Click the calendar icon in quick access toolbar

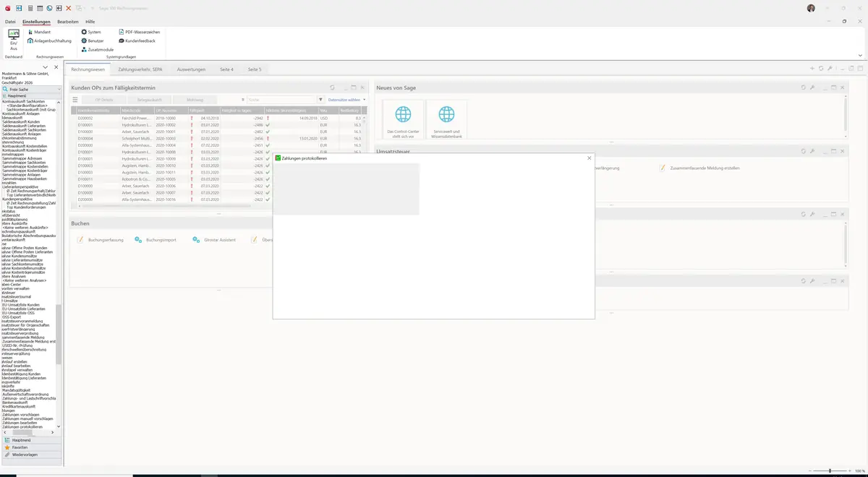coord(40,8)
